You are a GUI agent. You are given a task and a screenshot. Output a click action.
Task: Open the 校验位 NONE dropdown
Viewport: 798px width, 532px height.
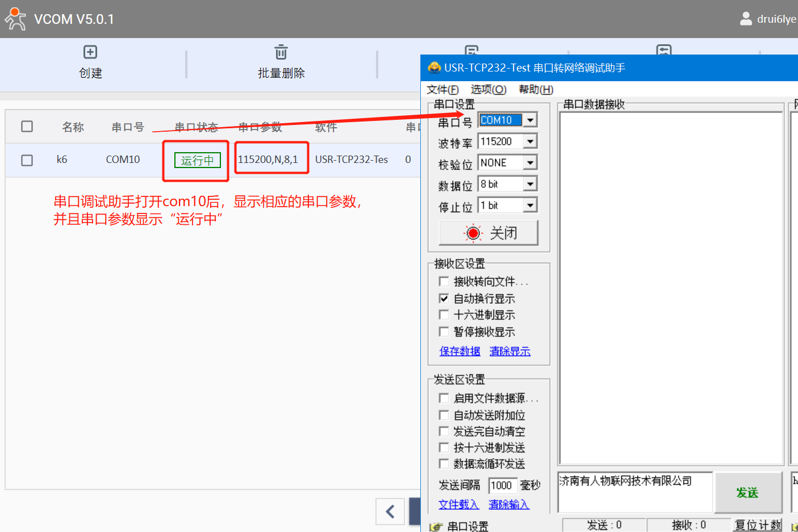[530, 163]
